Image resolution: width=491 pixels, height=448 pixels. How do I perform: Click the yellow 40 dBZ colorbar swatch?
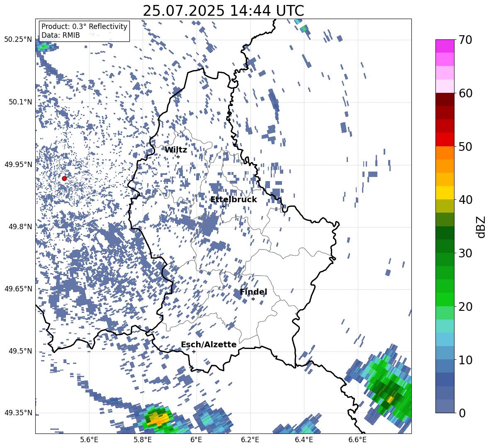(x=445, y=193)
